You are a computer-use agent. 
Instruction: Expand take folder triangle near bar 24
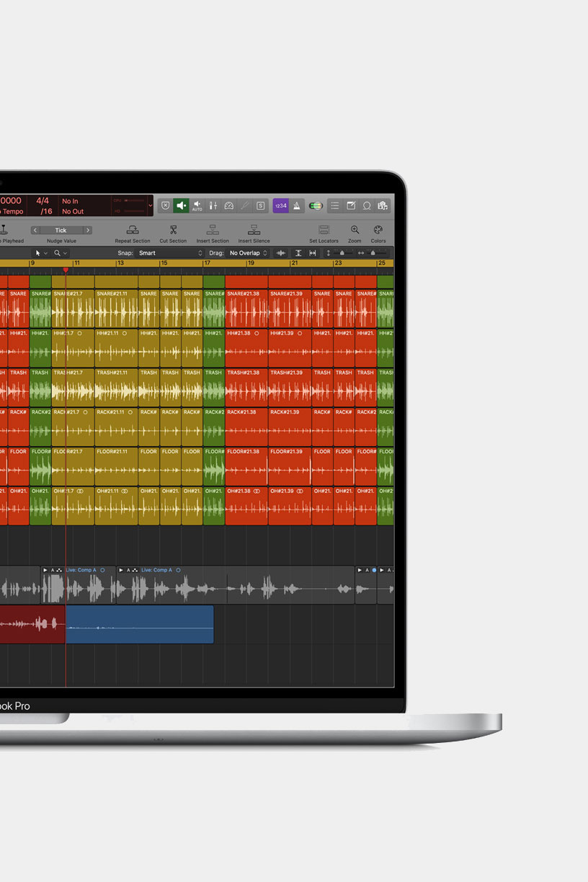tap(360, 570)
